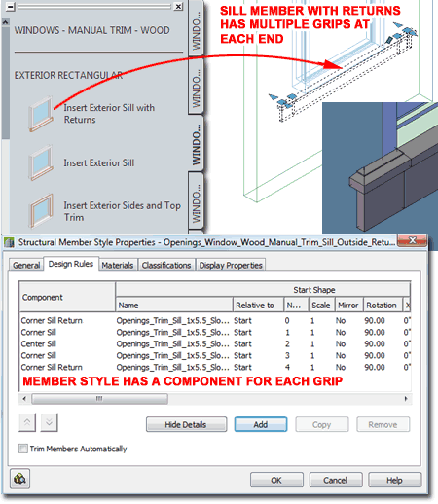Click the palette close X icon

[178, 7]
